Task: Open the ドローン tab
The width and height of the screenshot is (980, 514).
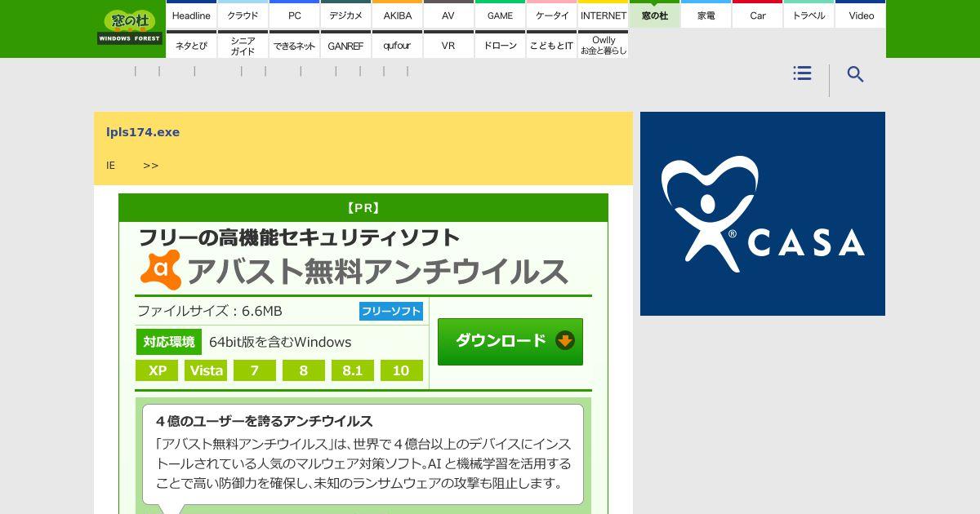Action: 500,44
